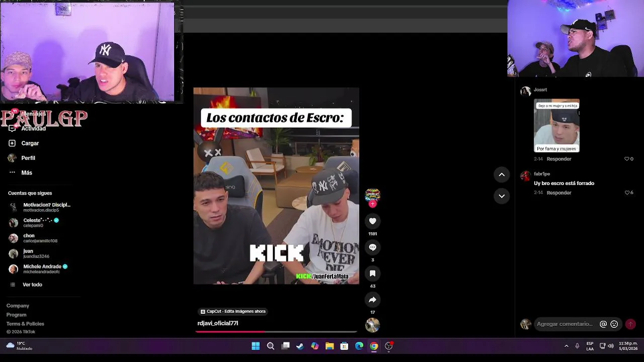Image resolution: width=644 pixels, height=362 pixels.
Task: Show hidden system tray icons
Action: [566, 346]
